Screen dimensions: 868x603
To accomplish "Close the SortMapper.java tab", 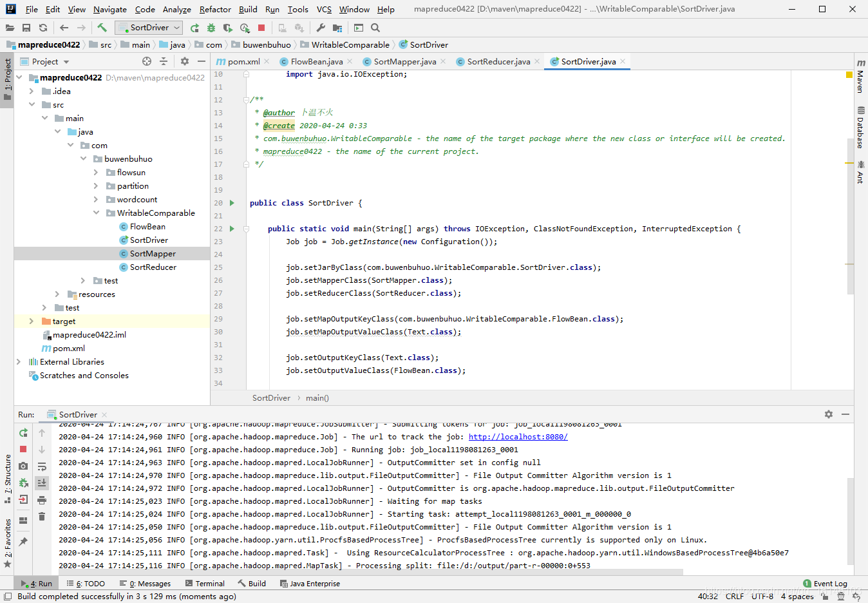I will [x=443, y=62].
